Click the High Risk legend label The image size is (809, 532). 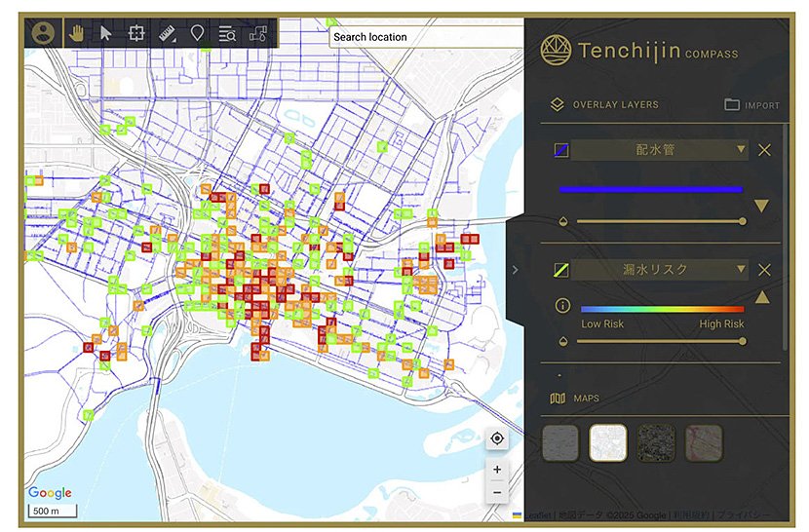click(x=721, y=324)
